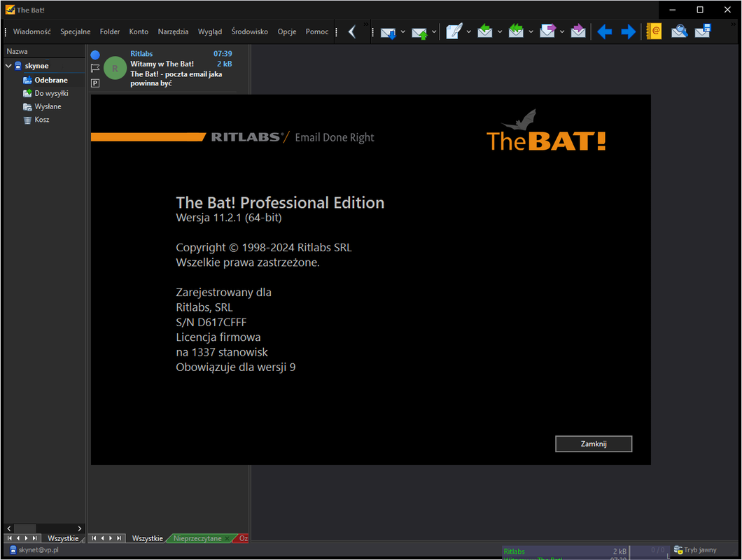The height and width of the screenshot is (560, 742).
Task: Click the green R sender avatar
Action: pyautogui.click(x=115, y=68)
